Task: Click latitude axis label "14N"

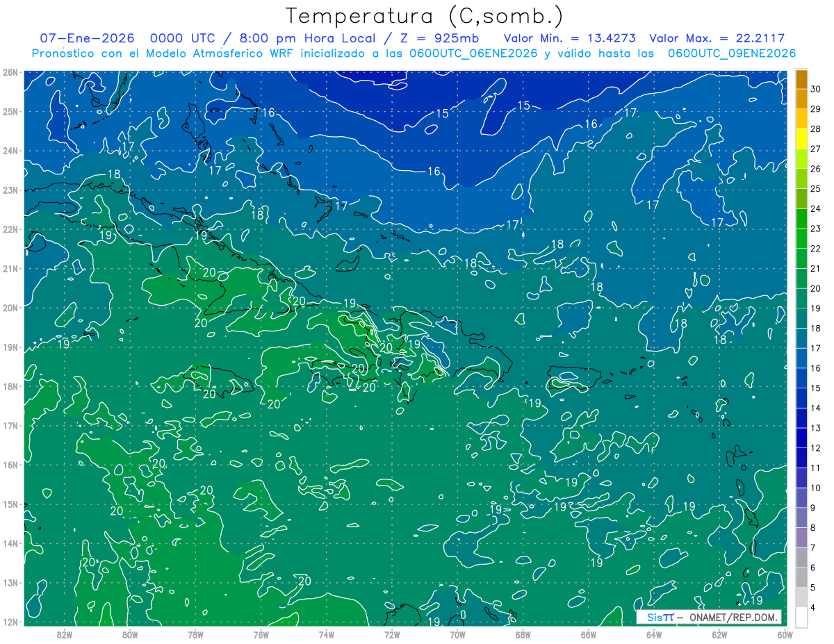Action: 10,543
